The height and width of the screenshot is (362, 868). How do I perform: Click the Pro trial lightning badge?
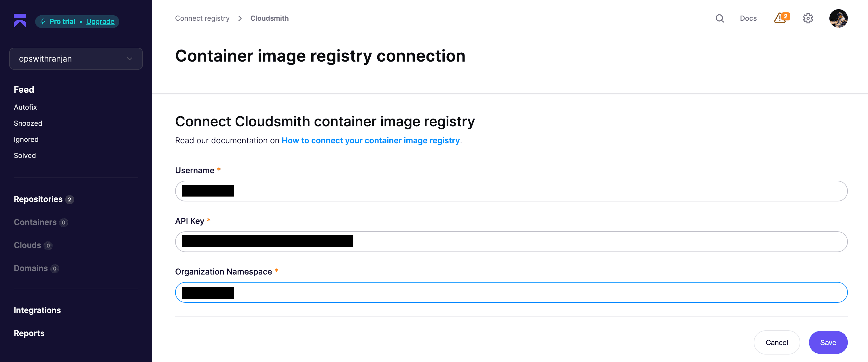click(x=57, y=22)
